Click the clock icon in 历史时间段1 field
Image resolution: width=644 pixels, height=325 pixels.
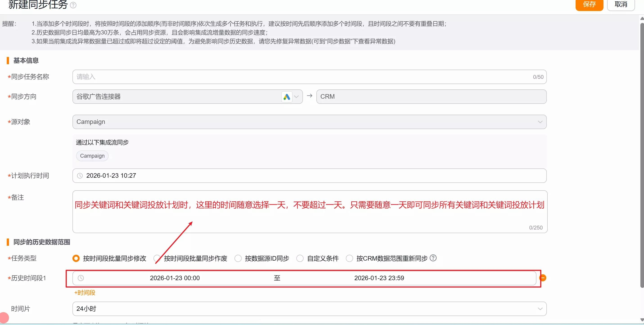pos(81,278)
